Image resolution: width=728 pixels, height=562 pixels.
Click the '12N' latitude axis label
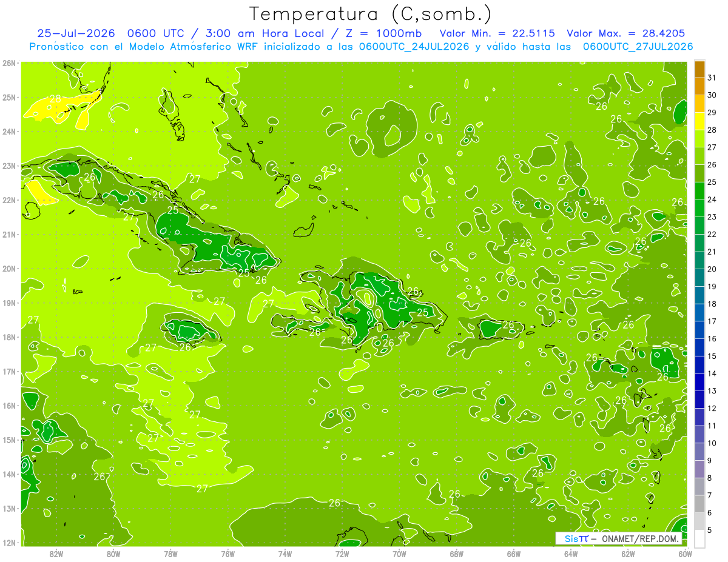tap(10, 543)
